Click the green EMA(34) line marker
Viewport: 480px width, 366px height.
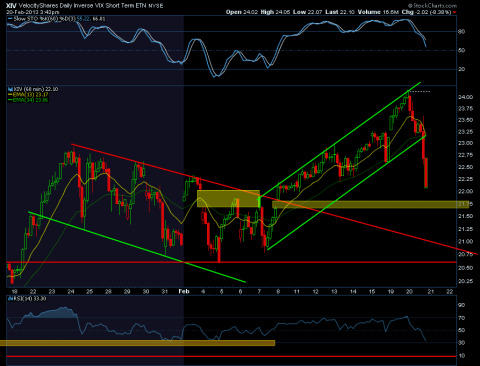(x=10, y=100)
